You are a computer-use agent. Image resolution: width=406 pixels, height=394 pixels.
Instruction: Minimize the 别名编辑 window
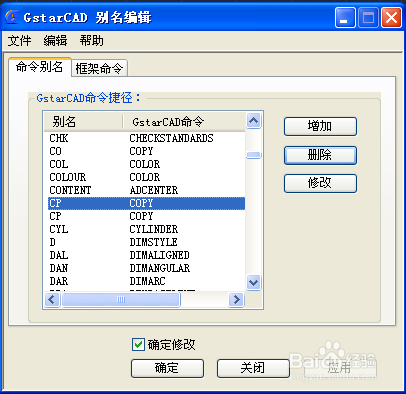[x=345, y=17]
